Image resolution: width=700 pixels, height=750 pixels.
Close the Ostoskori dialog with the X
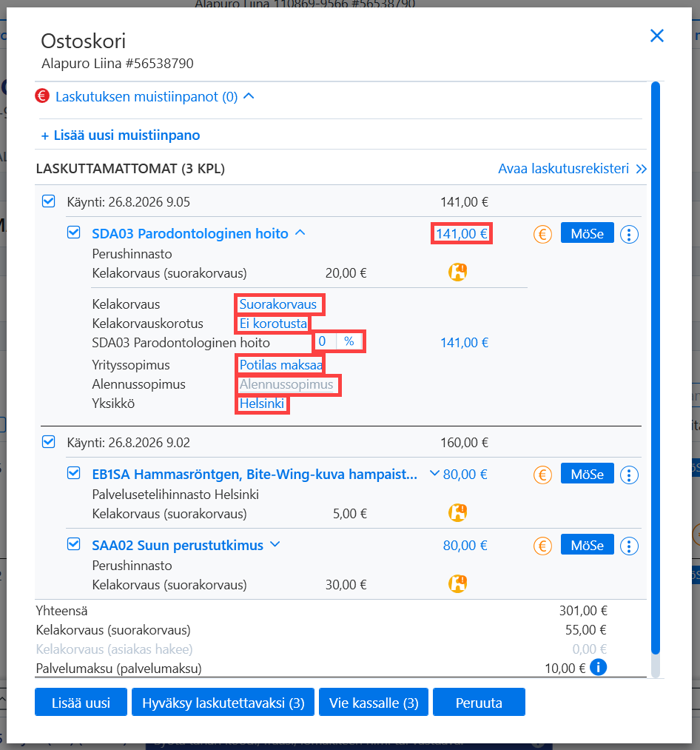pos(657,36)
